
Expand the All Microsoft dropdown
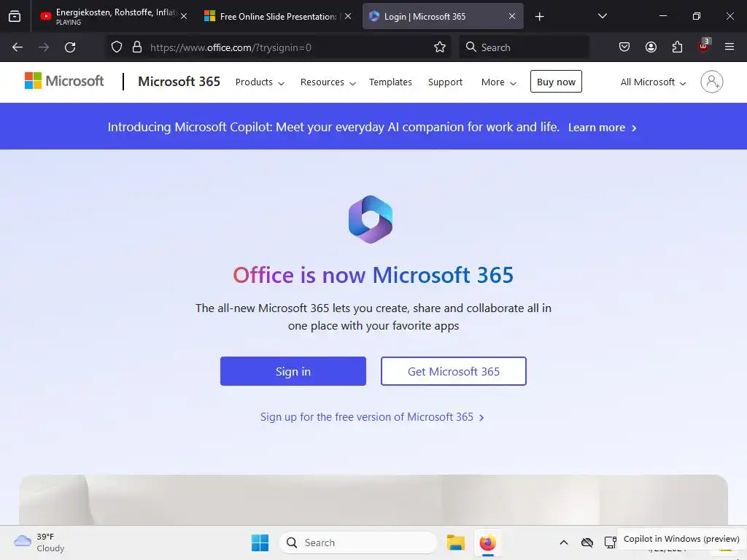point(653,82)
